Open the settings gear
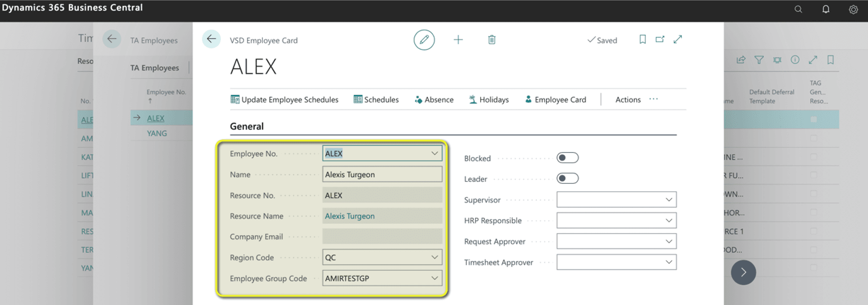Screen dimensions: 868x305 click(x=853, y=9)
